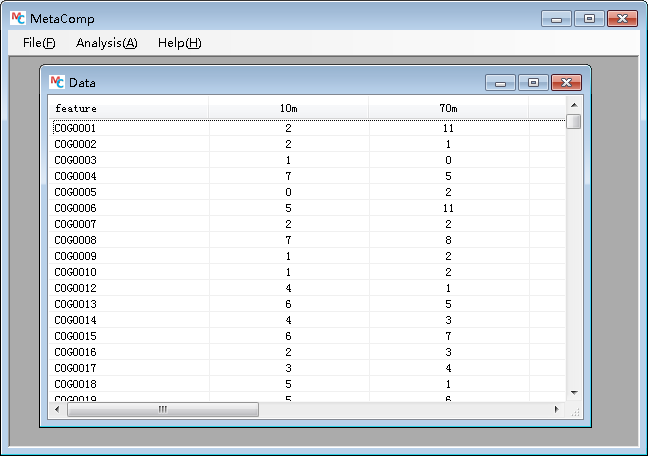Image resolution: width=648 pixels, height=456 pixels.
Task: Click the horizontal scrollbar right arrow
Action: click(x=557, y=410)
